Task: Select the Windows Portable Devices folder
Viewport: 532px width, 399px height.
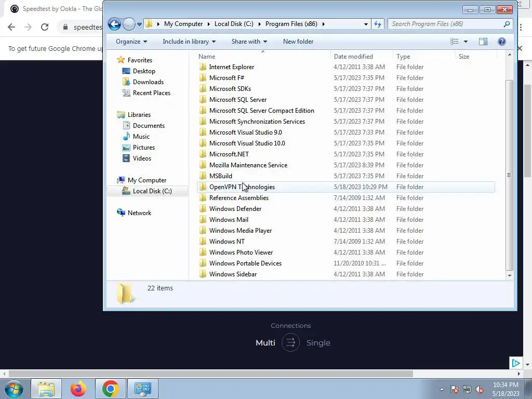Action: [x=245, y=263]
